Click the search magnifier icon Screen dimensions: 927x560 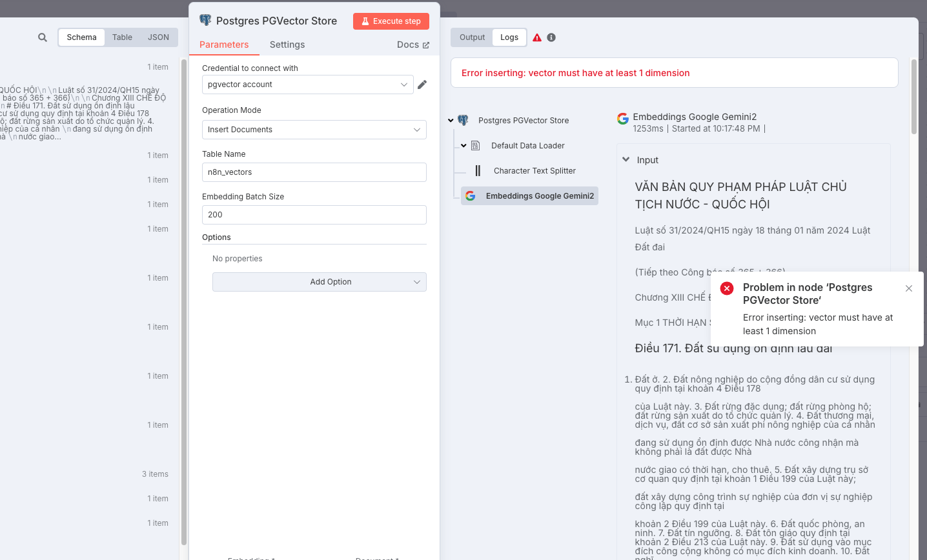click(x=43, y=37)
